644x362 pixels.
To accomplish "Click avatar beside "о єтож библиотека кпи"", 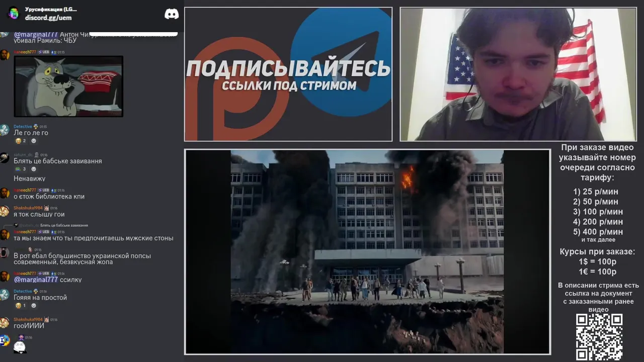I will pyautogui.click(x=5, y=193).
